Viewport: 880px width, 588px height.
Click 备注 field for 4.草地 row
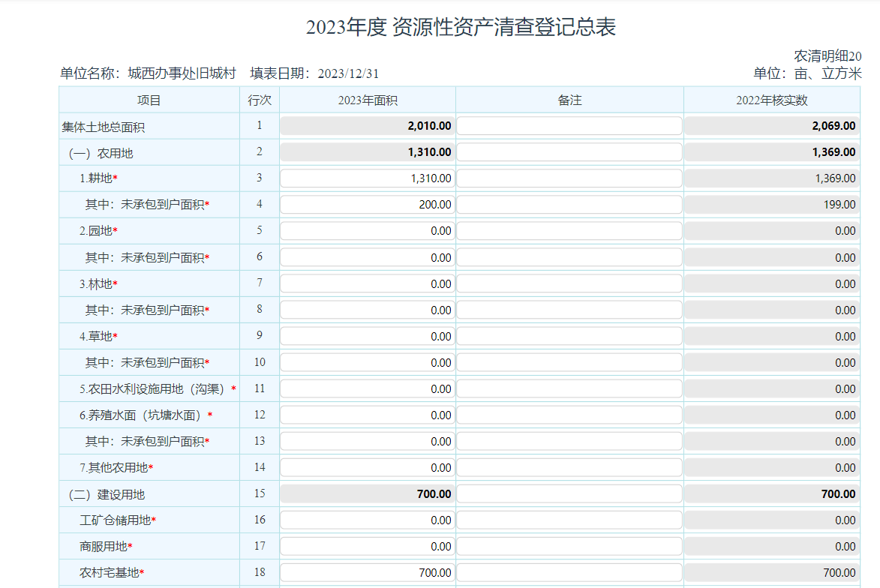pos(569,337)
